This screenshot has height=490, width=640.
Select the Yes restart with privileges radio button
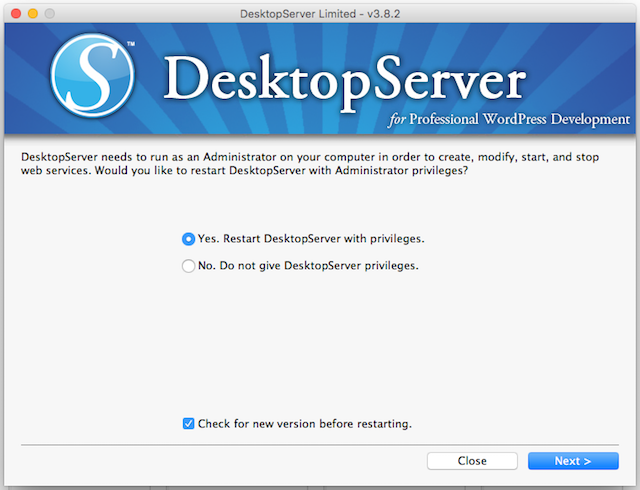pos(188,239)
